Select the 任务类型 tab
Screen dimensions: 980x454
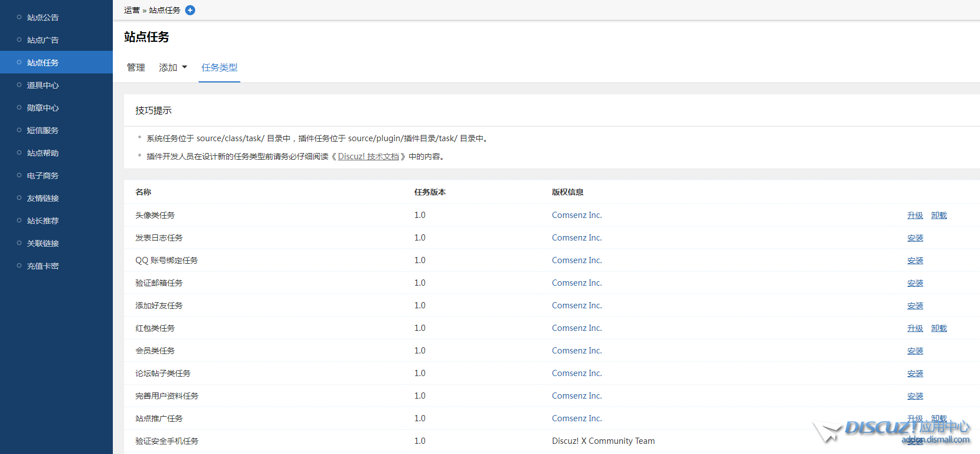(x=219, y=68)
